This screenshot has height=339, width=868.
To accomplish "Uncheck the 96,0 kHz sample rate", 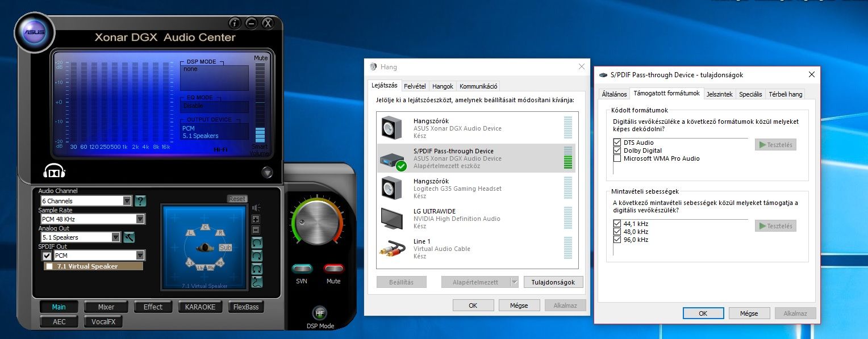I will point(617,240).
